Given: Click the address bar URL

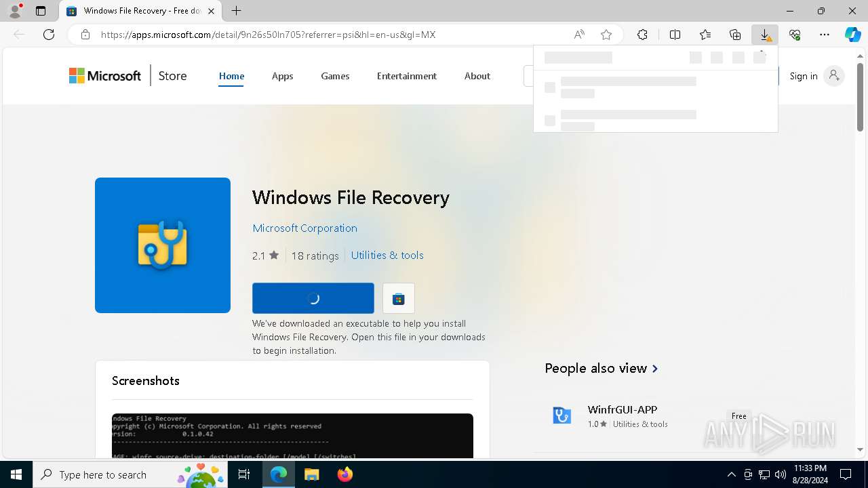Looking at the screenshot, I should tap(268, 35).
